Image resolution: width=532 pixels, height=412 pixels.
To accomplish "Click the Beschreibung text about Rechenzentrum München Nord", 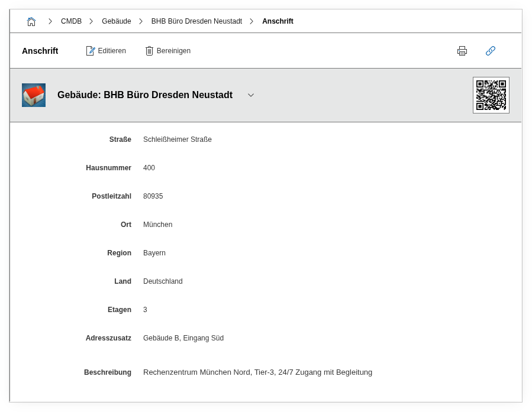I will pyautogui.click(x=257, y=372).
